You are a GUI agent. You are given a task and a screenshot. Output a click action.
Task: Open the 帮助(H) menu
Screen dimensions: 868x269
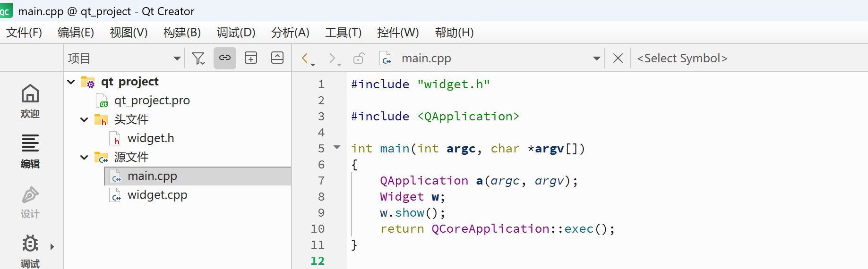click(x=454, y=33)
